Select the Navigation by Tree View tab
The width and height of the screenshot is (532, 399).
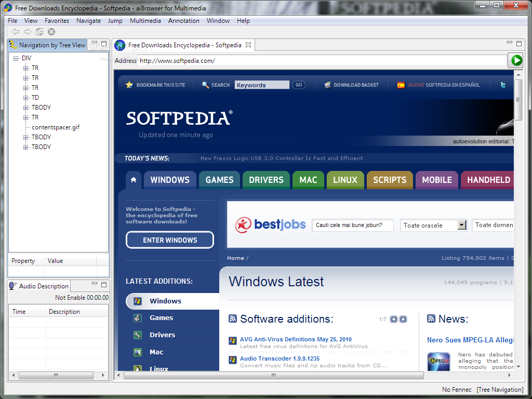47,45
